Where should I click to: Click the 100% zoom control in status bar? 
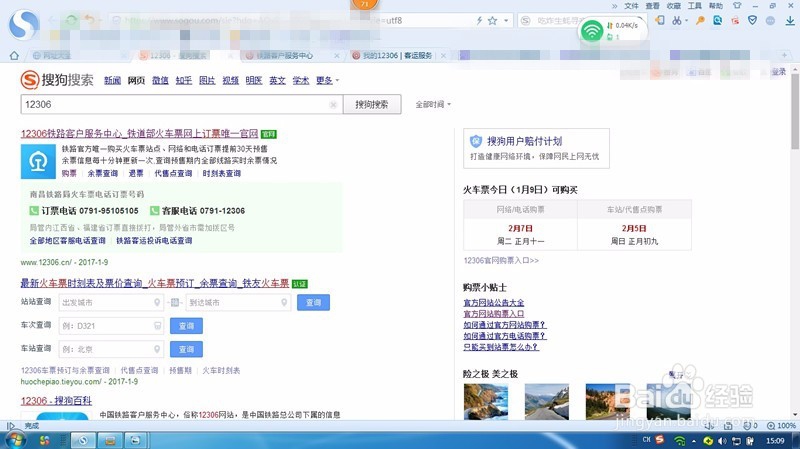coord(781,426)
